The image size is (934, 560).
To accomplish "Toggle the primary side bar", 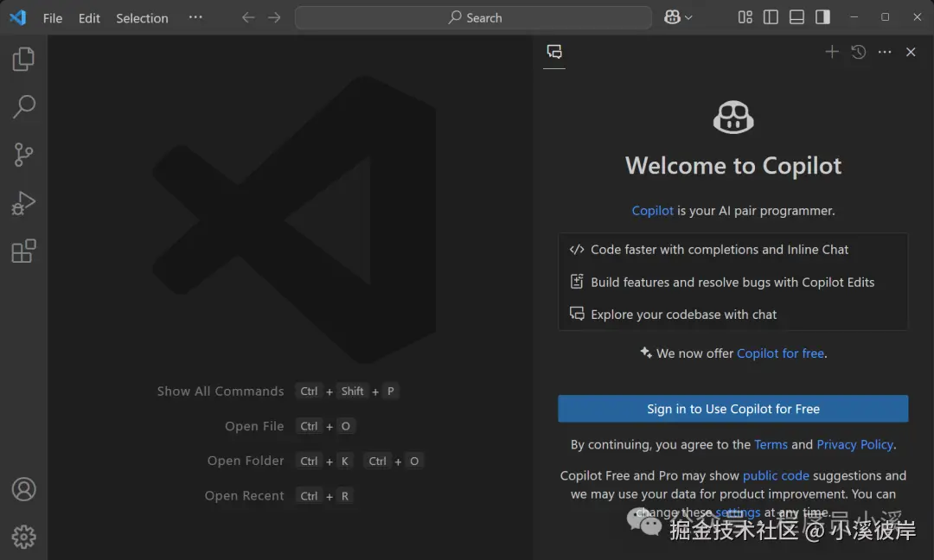I will [771, 17].
